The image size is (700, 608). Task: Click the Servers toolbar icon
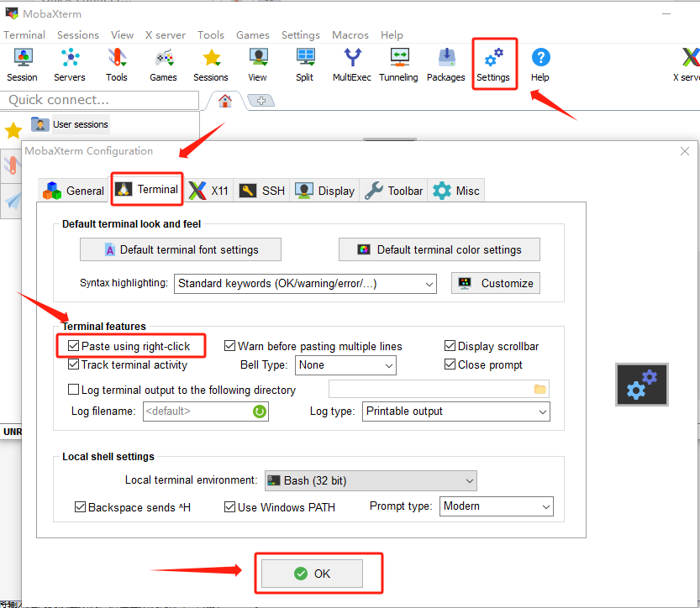coord(70,66)
